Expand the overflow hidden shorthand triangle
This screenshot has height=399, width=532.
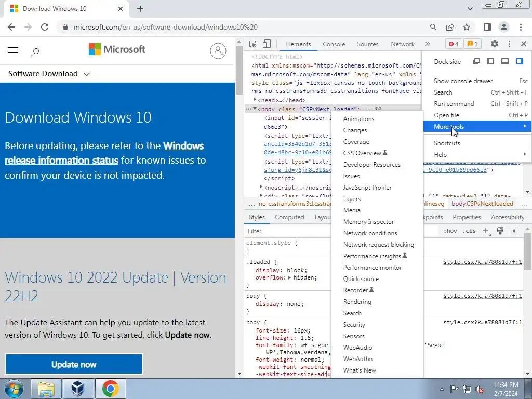(x=289, y=277)
